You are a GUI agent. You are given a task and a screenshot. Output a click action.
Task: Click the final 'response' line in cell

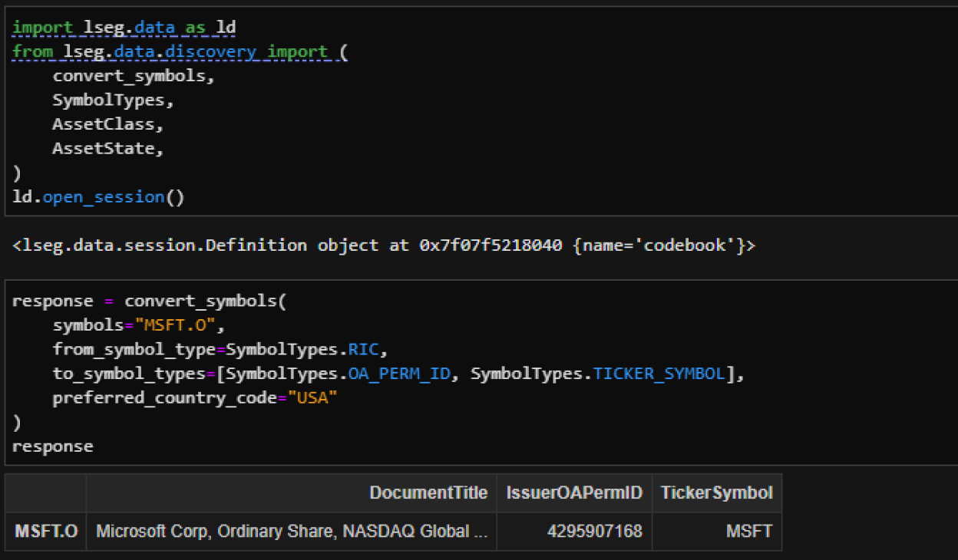pos(52,446)
